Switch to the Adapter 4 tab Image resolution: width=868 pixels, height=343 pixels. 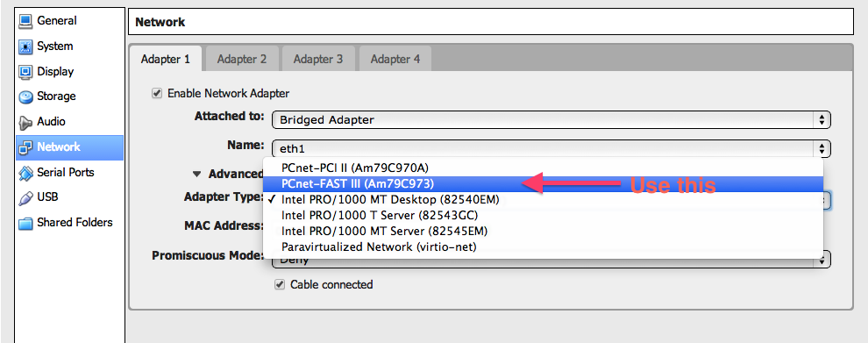(x=395, y=59)
